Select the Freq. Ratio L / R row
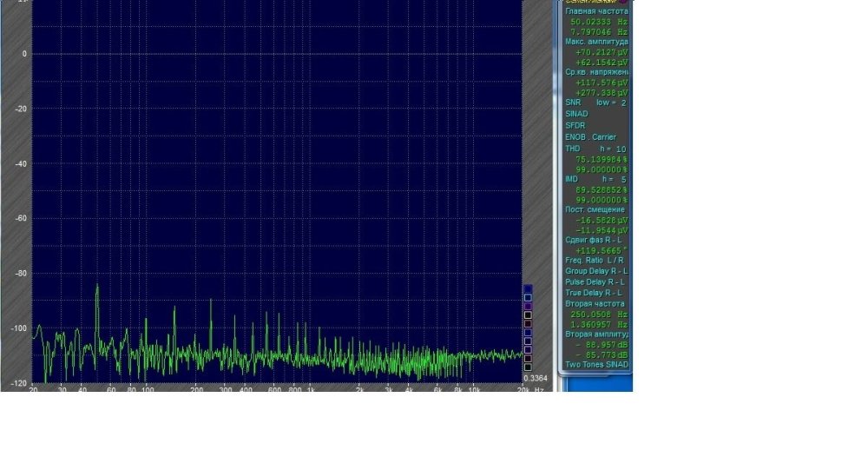Screen dimensions: 868x457 tap(595, 259)
